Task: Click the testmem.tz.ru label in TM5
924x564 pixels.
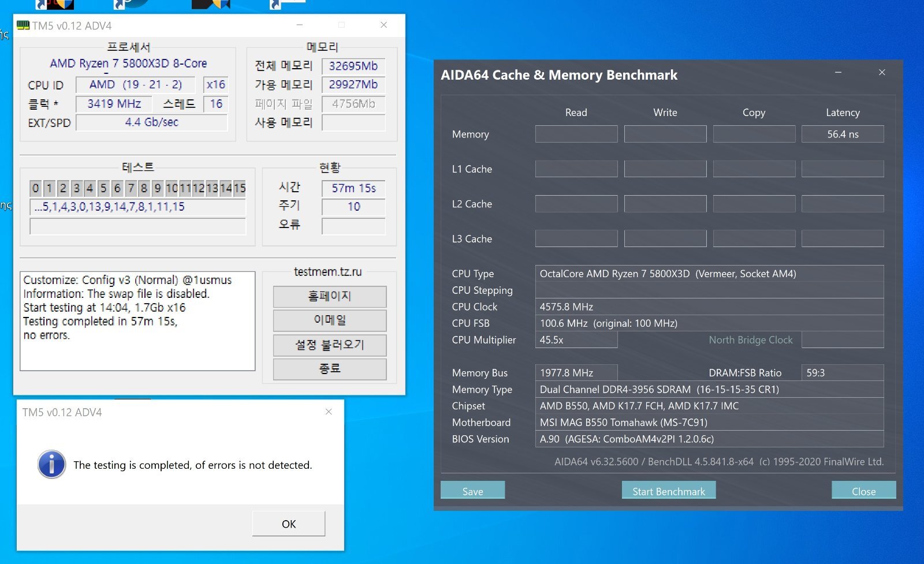Action: (x=327, y=271)
